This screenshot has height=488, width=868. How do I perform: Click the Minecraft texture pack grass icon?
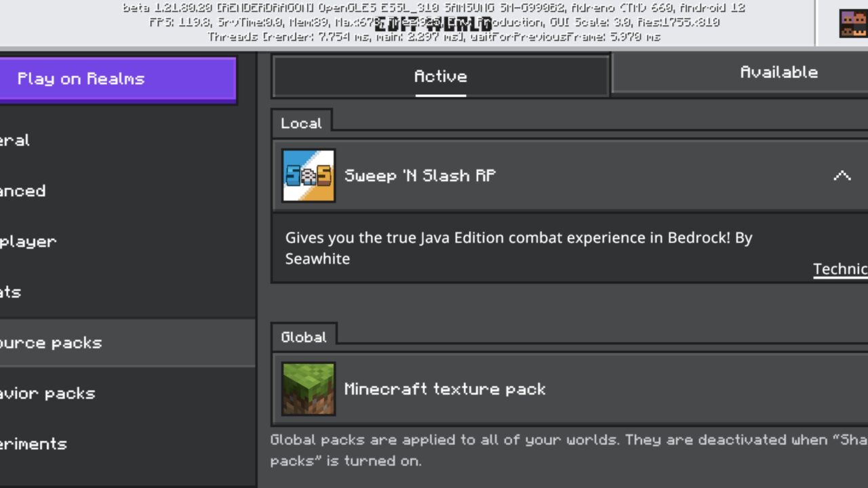[x=309, y=389]
